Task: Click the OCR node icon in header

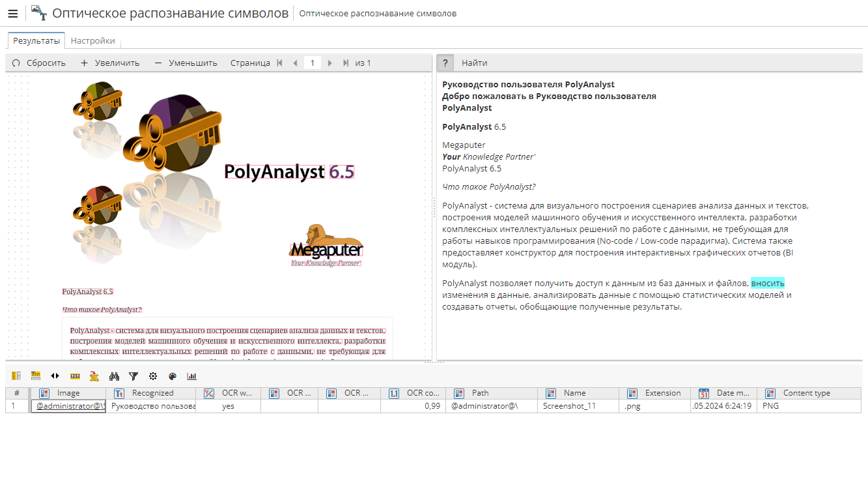Action: coord(39,13)
